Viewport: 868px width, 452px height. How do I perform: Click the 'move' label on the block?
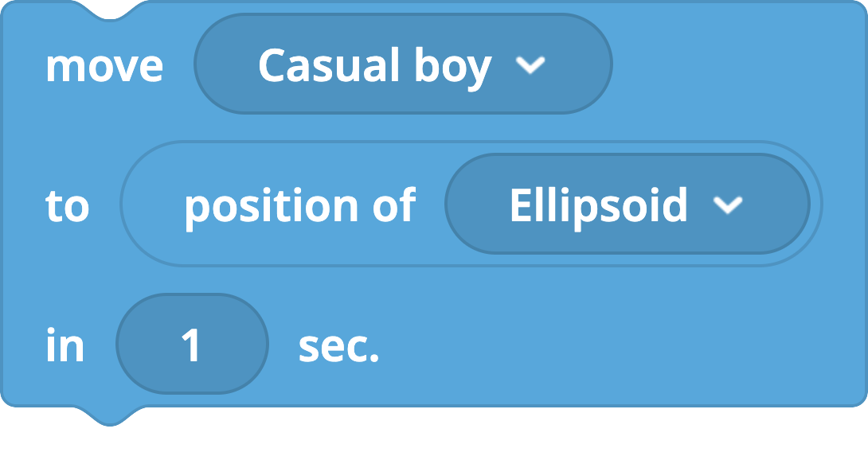[x=104, y=66]
